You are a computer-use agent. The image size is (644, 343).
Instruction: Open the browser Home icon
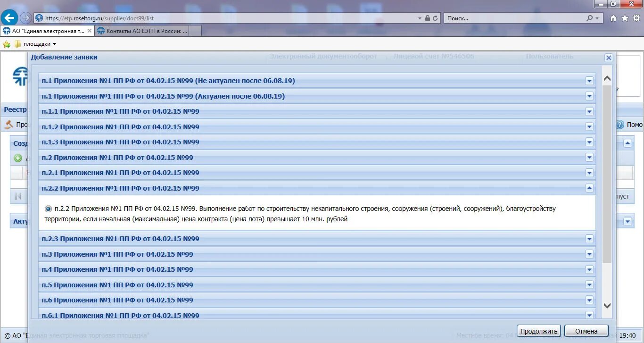click(x=613, y=18)
